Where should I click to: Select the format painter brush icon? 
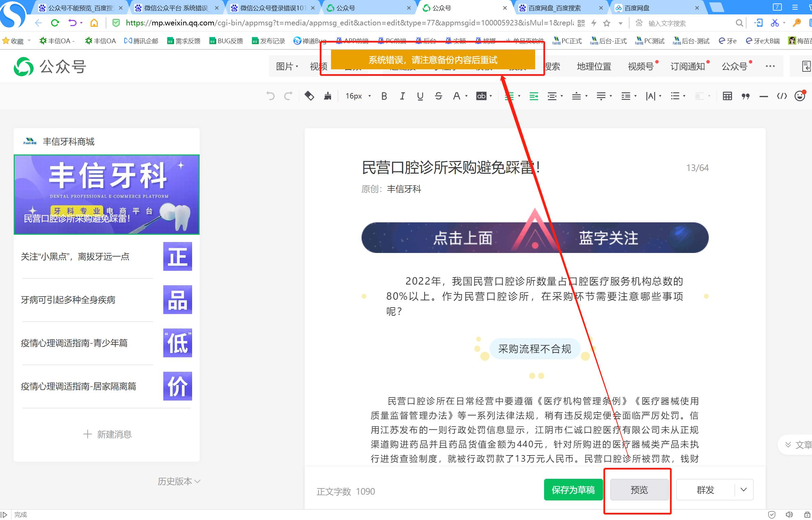[328, 96]
